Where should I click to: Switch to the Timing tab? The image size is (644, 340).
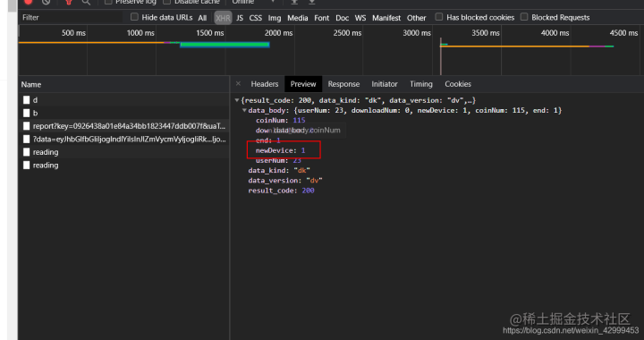[x=421, y=84]
